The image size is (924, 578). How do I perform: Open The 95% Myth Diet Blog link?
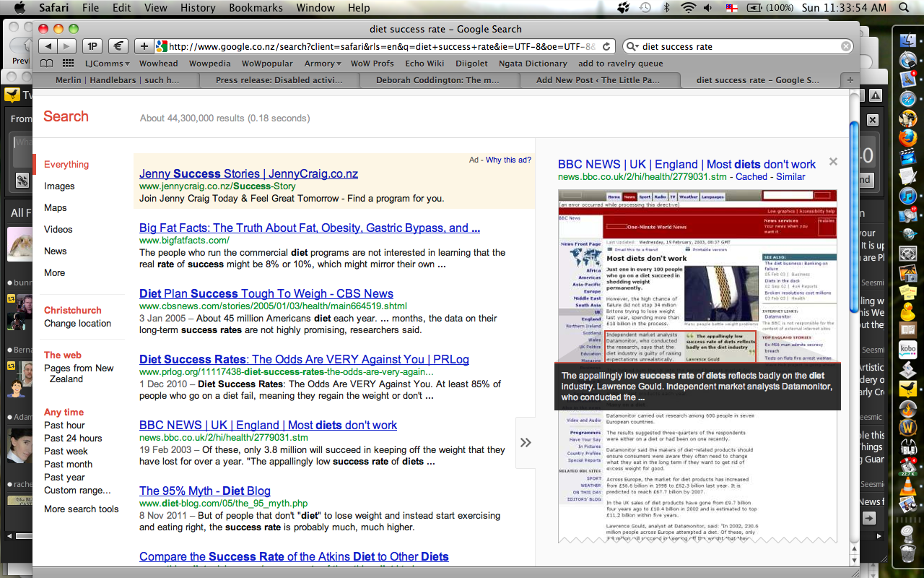tap(205, 491)
